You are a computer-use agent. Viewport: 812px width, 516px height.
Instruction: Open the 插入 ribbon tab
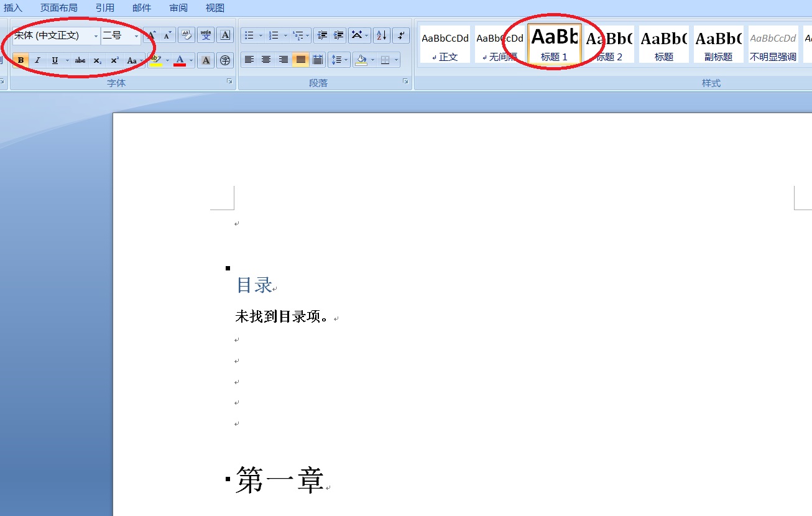13,8
